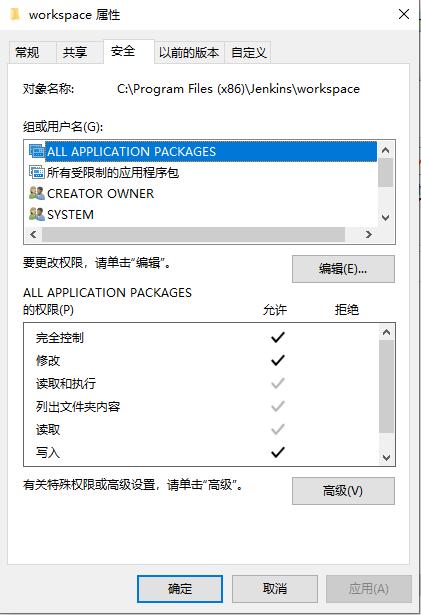This screenshot has width=421, height=615.
Task: Open the 共享 tab
Action: click(75, 52)
